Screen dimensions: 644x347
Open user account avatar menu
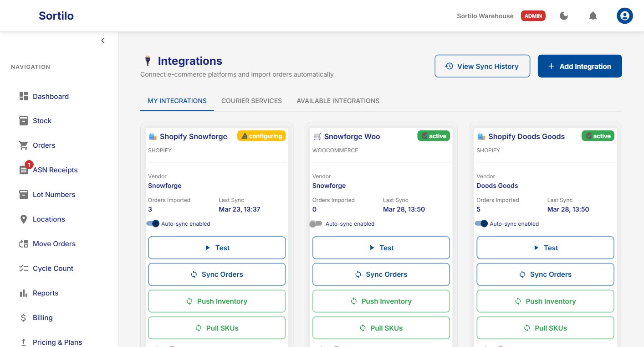coord(625,16)
